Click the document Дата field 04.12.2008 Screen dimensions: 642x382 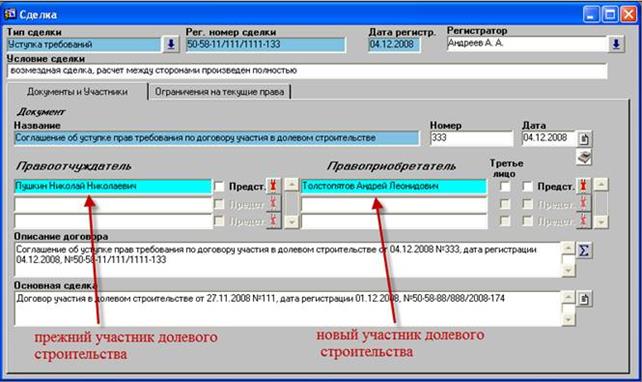pyautogui.click(x=549, y=138)
